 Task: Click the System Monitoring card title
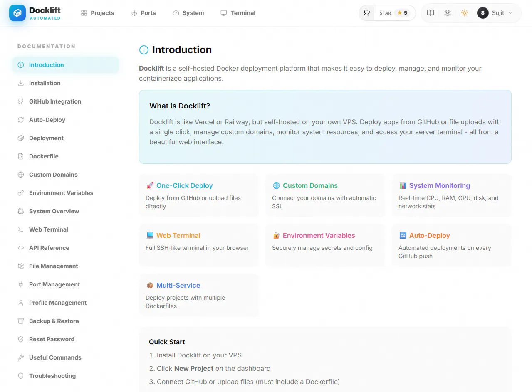point(440,185)
